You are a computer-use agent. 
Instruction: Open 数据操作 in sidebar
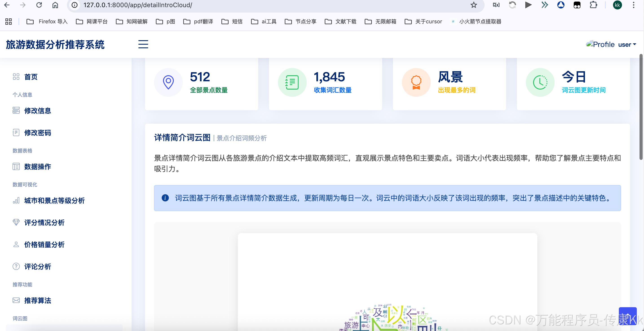[37, 166]
